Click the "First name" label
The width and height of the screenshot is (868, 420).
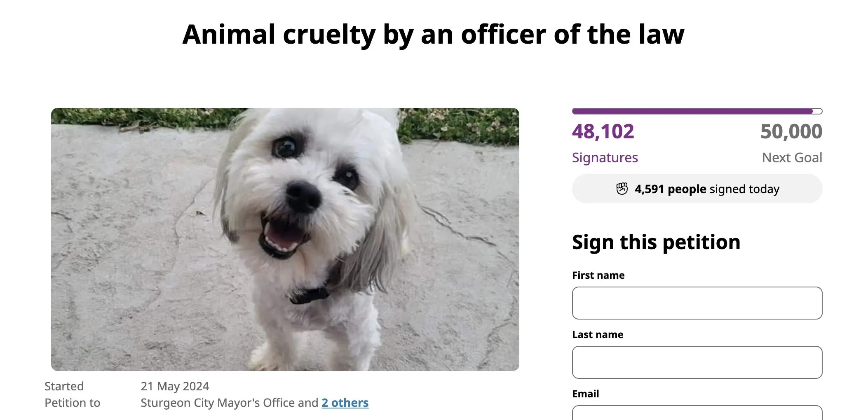(598, 275)
